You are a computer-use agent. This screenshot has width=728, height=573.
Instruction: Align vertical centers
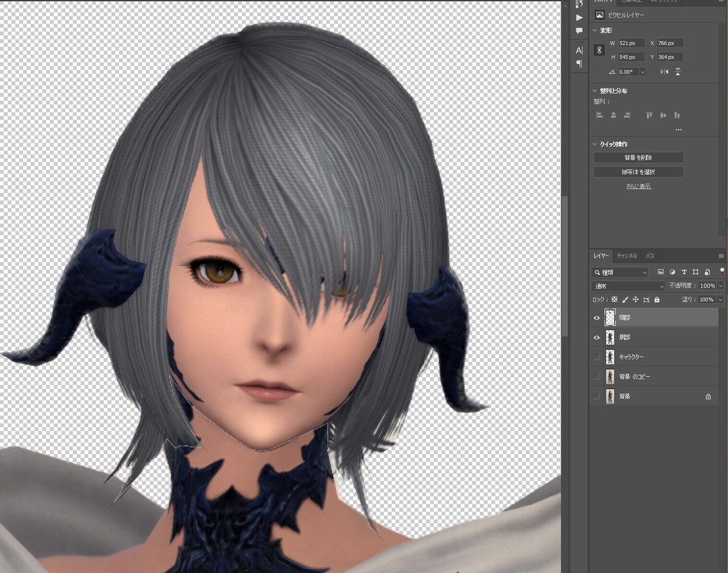[x=663, y=115]
